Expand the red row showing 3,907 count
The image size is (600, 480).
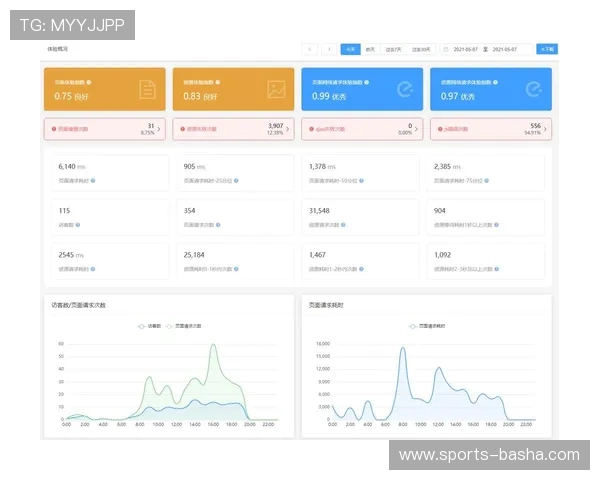288,129
